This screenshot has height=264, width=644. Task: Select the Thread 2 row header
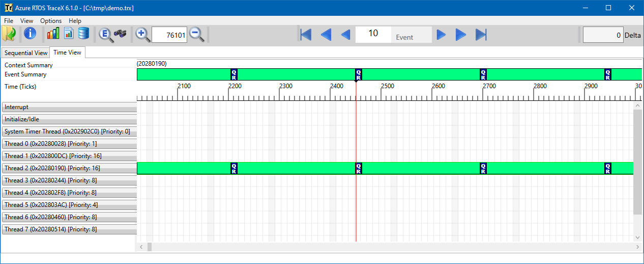(69, 168)
